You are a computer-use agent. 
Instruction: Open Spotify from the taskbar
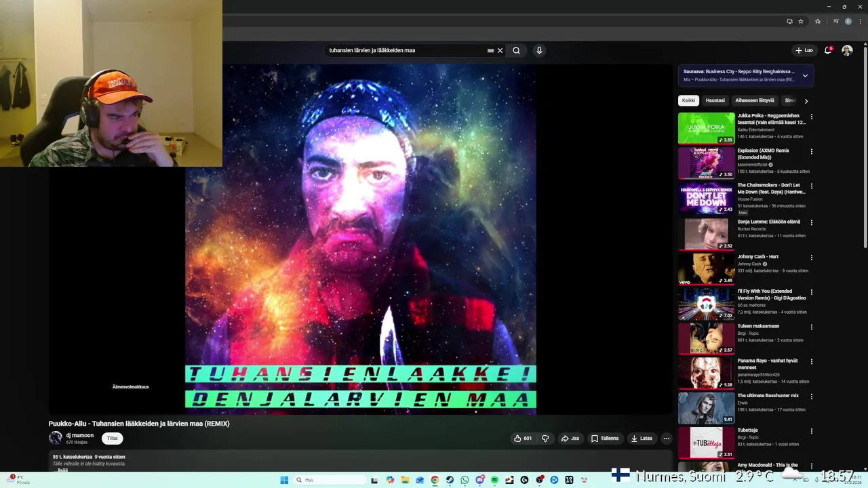pyautogui.click(x=494, y=480)
